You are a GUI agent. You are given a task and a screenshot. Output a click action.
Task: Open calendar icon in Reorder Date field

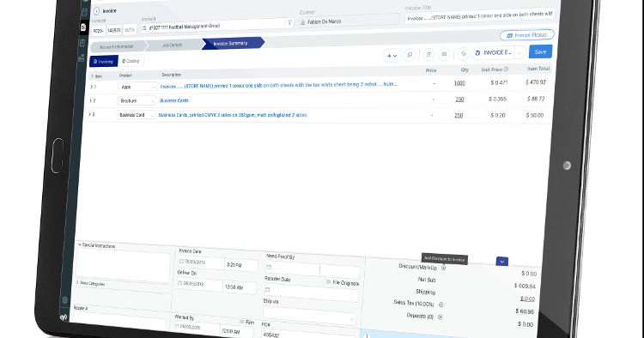pos(267,290)
